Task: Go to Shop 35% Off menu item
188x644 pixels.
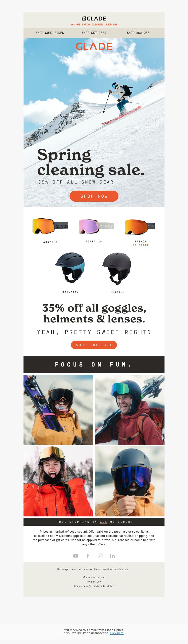Action: coord(138,33)
